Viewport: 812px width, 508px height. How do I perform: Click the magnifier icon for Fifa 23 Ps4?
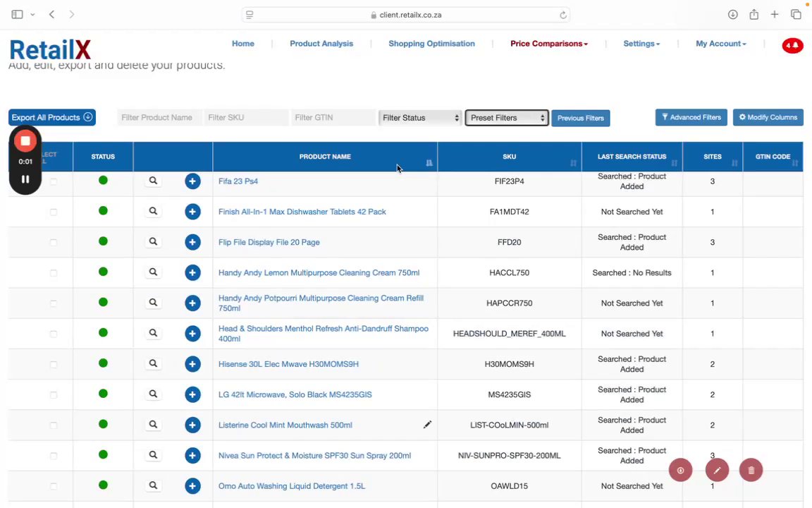pos(153,181)
